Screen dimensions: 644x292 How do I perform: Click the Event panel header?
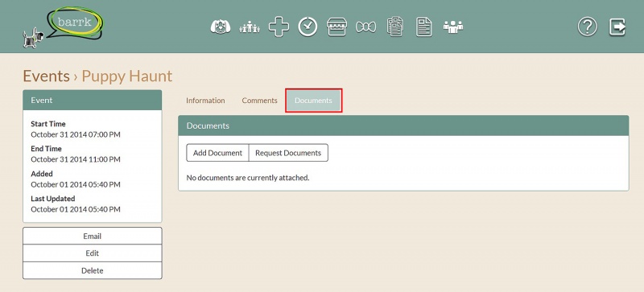click(x=93, y=101)
